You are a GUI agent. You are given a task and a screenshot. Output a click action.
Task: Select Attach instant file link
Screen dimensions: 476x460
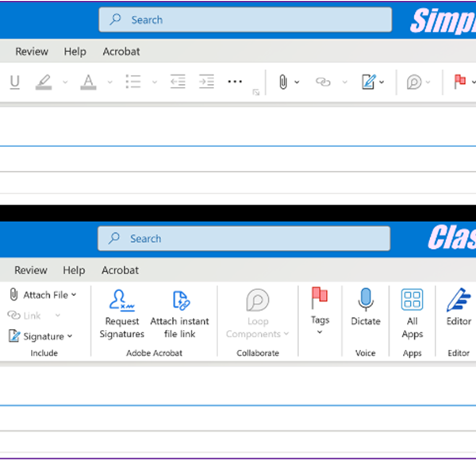tap(179, 314)
